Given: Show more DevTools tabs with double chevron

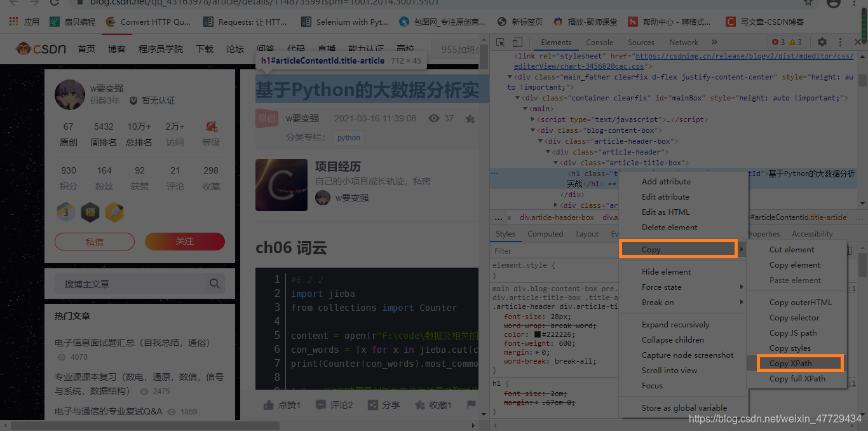Looking at the screenshot, I should (x=714, y=43).
